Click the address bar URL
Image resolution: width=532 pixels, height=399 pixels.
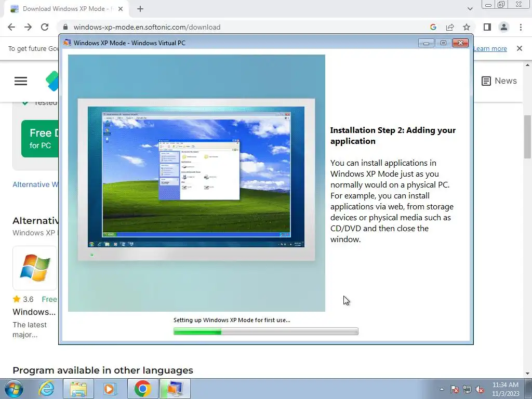click(147, 27)
